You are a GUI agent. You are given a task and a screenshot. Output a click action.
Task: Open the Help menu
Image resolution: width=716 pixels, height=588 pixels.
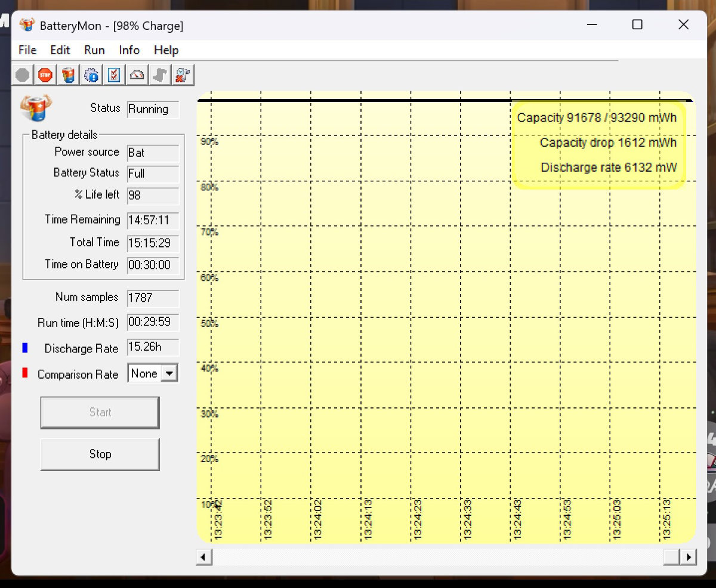166,50
